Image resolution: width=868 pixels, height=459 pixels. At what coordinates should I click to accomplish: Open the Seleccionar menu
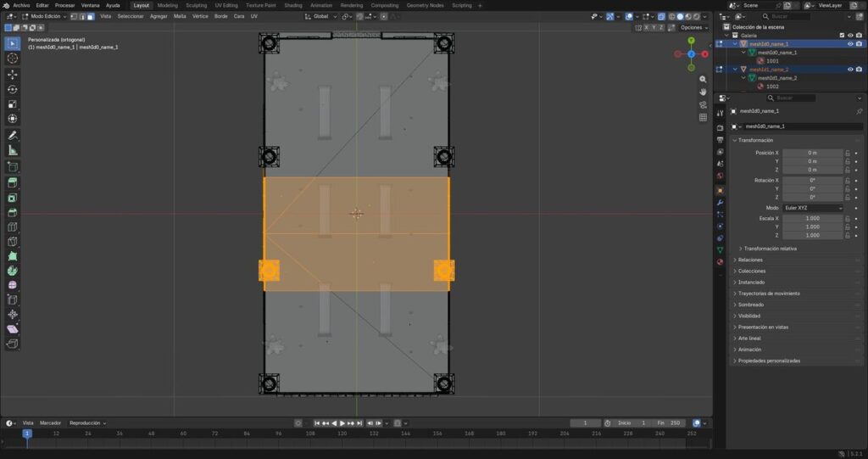(131, 17)
